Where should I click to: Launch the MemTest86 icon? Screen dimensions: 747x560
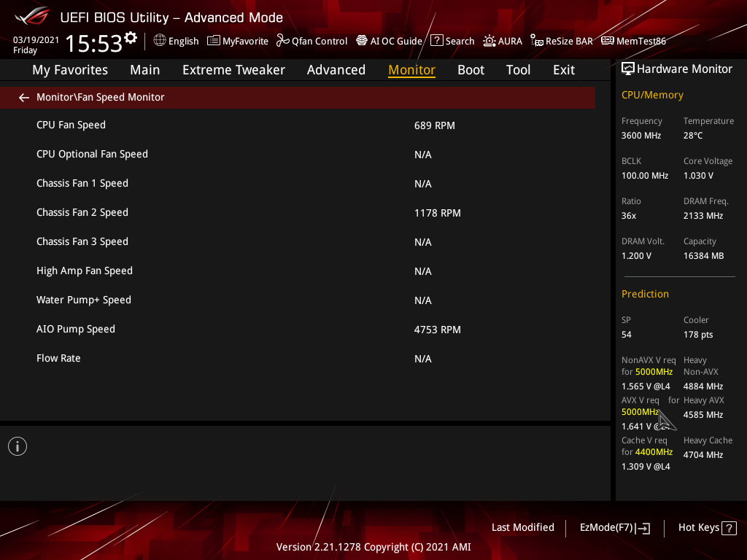click(x=608, y=41)
